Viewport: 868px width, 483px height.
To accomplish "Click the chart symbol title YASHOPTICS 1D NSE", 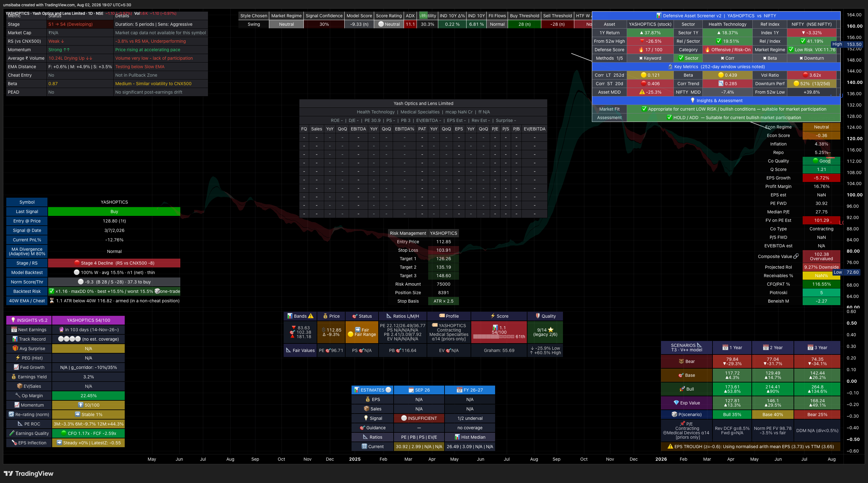I will pos(55,14).
